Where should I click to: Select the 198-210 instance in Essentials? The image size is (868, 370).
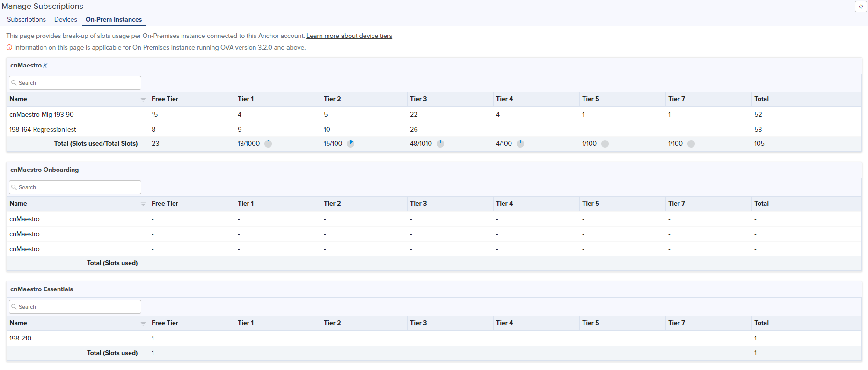(x=434, y=338)
